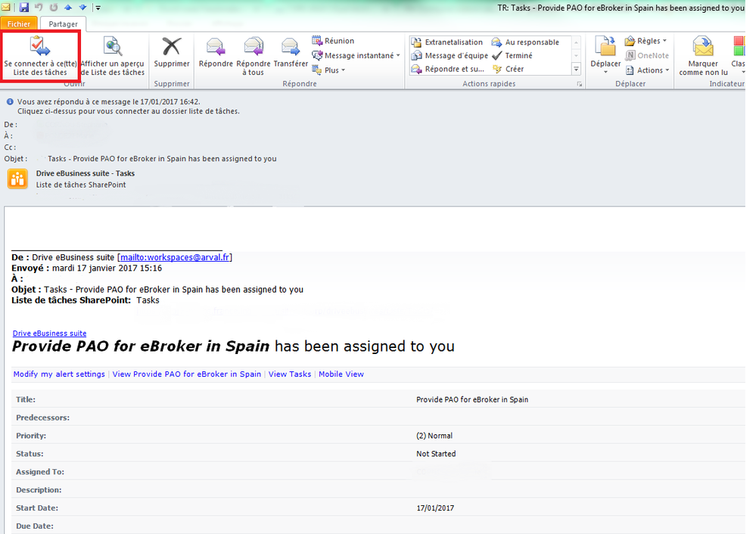
Task: Click the Redo icon in quick access toolbar
Action: (54, 8)
